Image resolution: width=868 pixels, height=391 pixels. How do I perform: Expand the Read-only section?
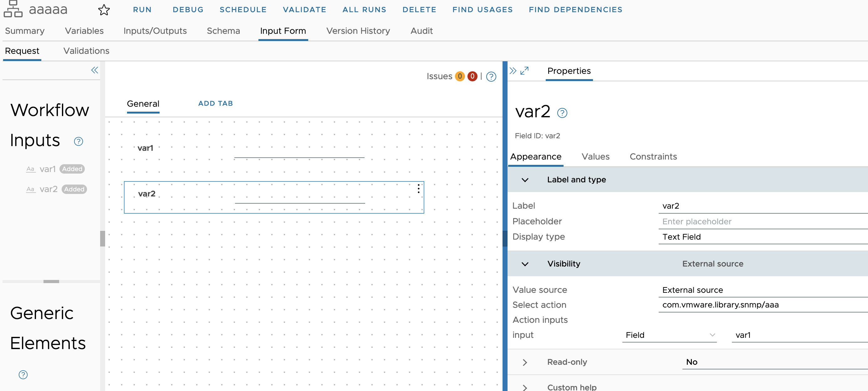coord(525,362)
